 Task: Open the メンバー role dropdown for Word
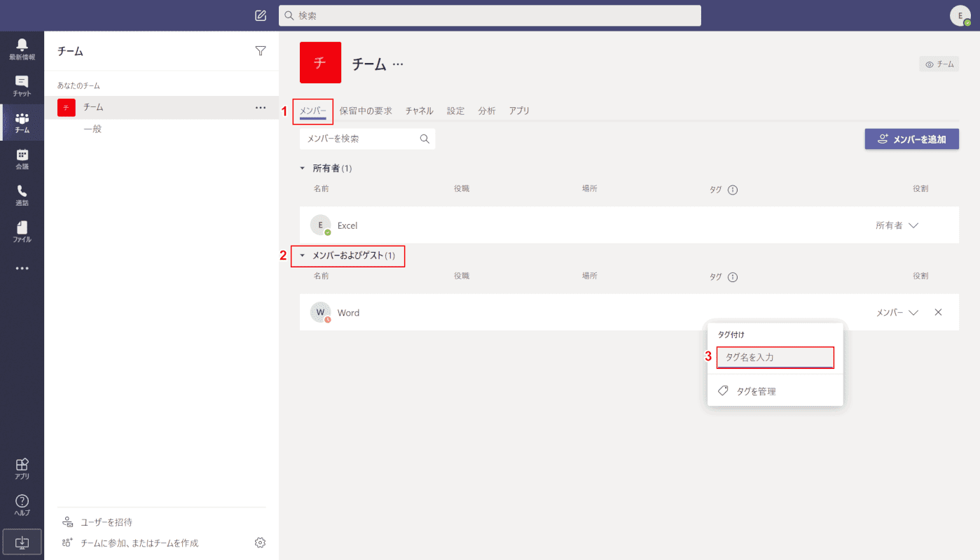(x=897, y=313)
